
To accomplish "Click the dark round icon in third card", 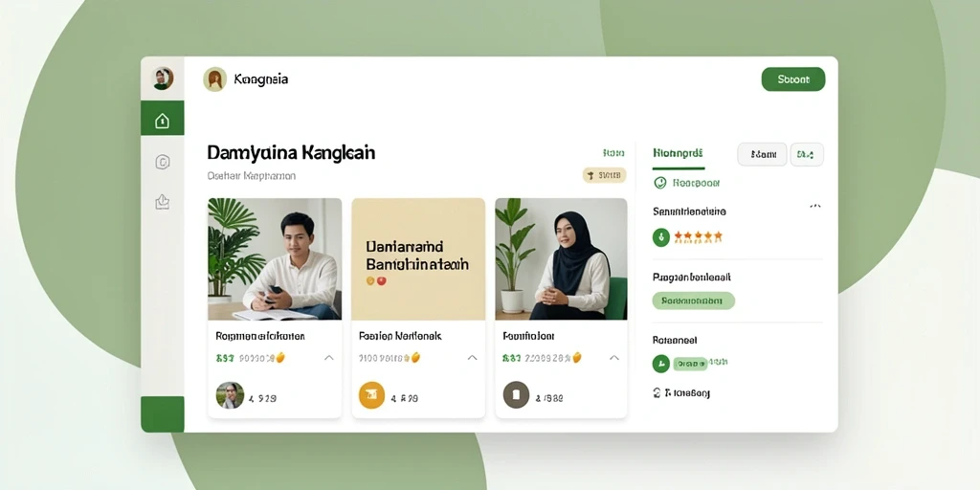I will (516, 395).
